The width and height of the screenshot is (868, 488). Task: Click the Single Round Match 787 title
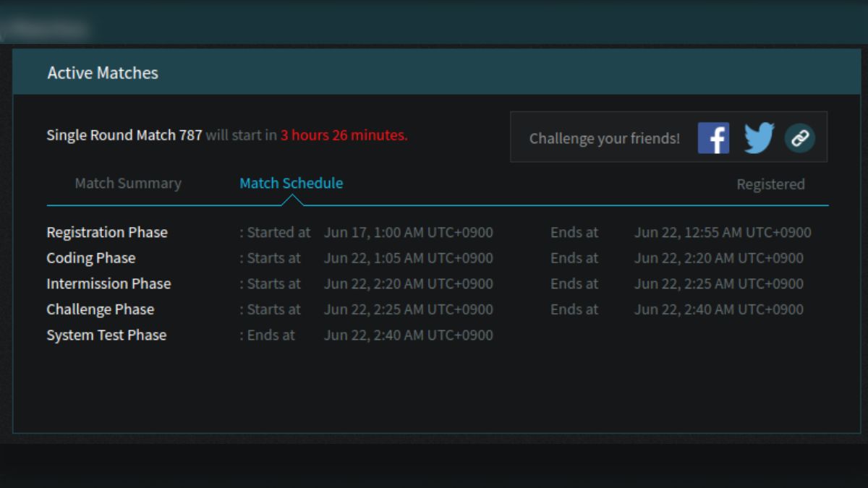coord(124,135)
